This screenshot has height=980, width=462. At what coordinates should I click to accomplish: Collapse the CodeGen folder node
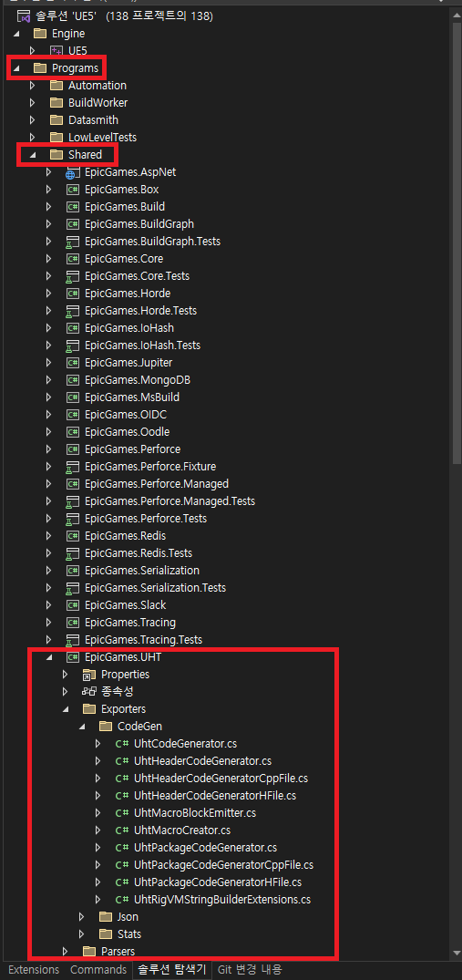coord(82,727)
